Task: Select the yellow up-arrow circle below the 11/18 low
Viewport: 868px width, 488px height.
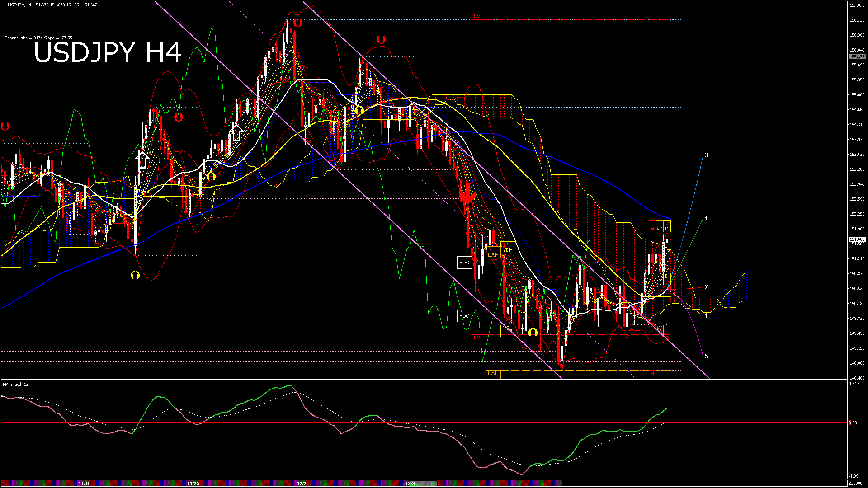Action: 135,275
